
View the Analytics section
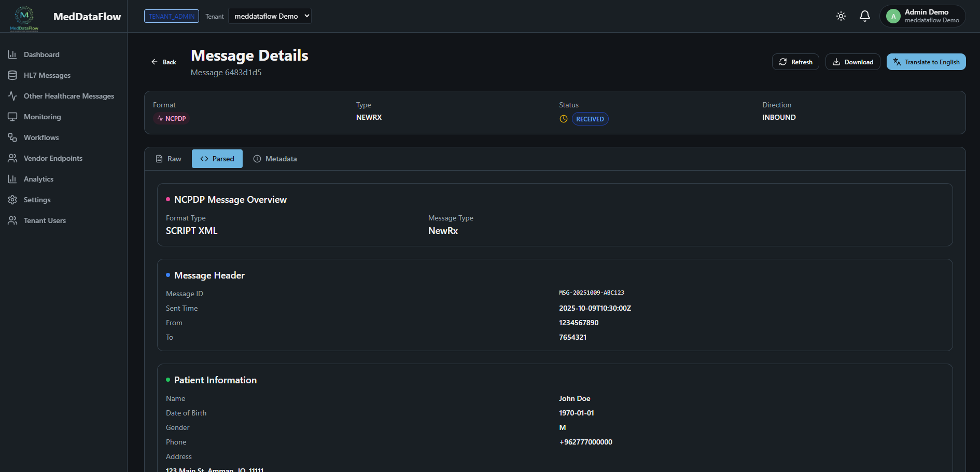(38, 178)
